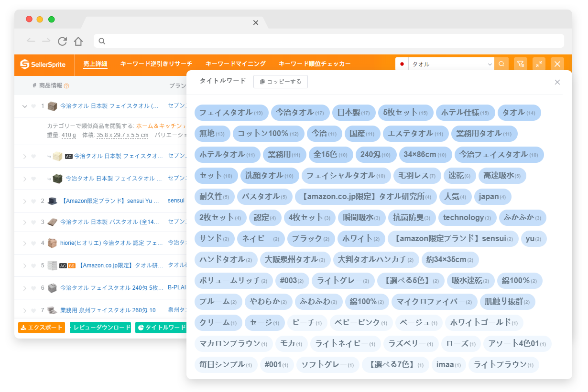
Task: Click the search magnifier button beside the タオル field
Action: pos(501,64)
